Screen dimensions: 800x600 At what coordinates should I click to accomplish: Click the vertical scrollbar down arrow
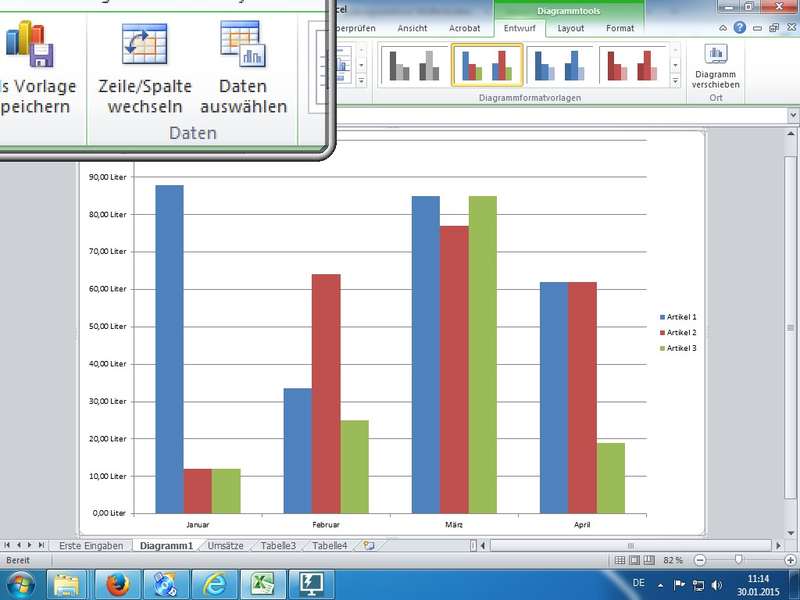coord(790,533)
